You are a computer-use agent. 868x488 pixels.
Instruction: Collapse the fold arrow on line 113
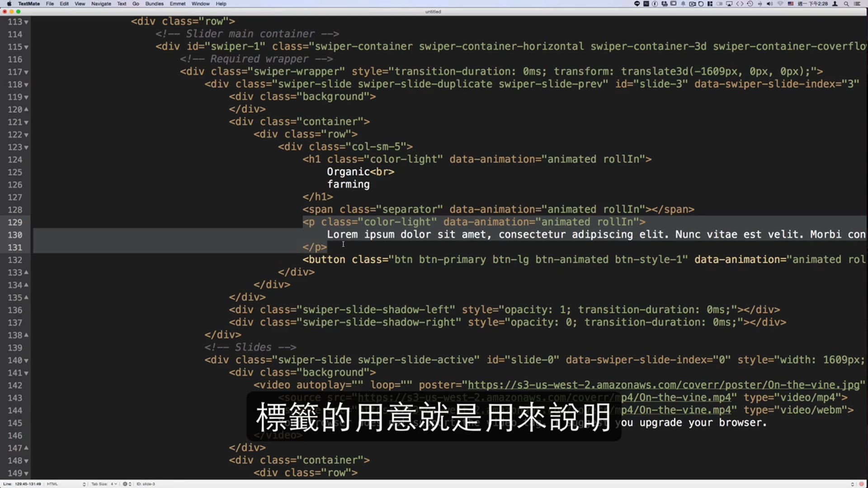26,22
